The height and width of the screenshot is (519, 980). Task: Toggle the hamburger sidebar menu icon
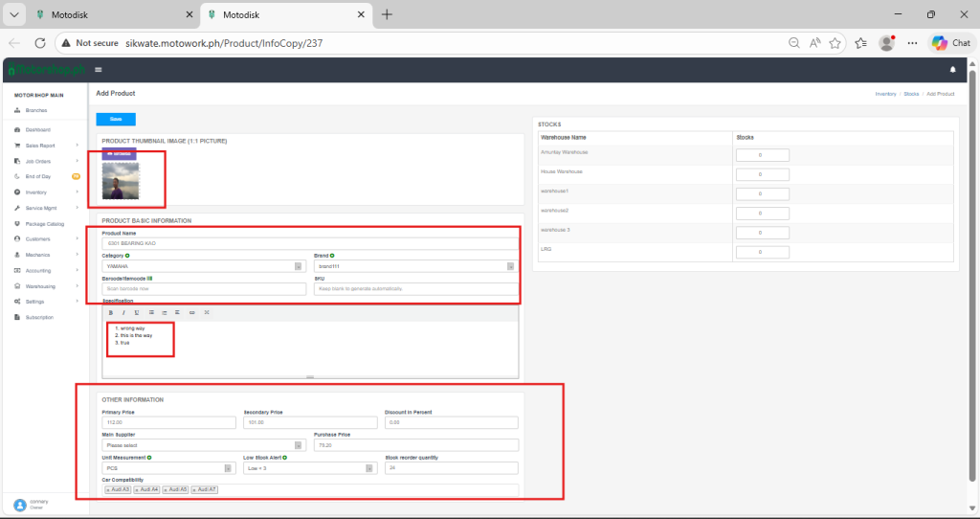99,70
